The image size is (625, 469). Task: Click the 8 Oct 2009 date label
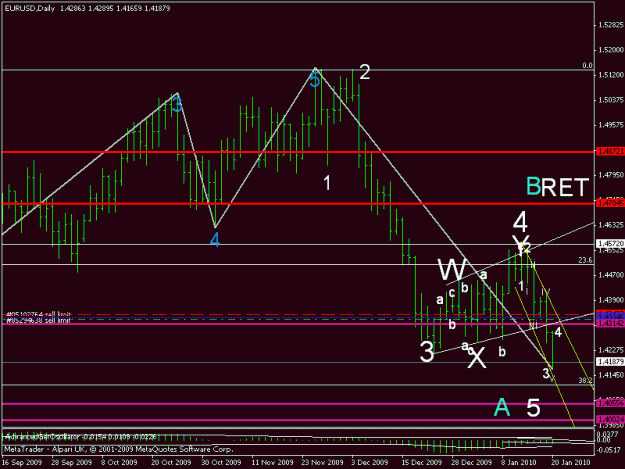point(119,462)
